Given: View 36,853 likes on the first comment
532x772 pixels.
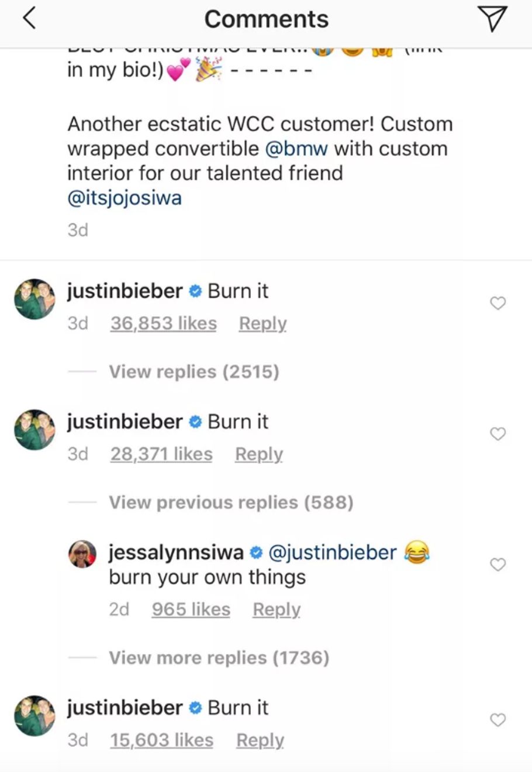Looking at the screenshot, I should [163, 323].
